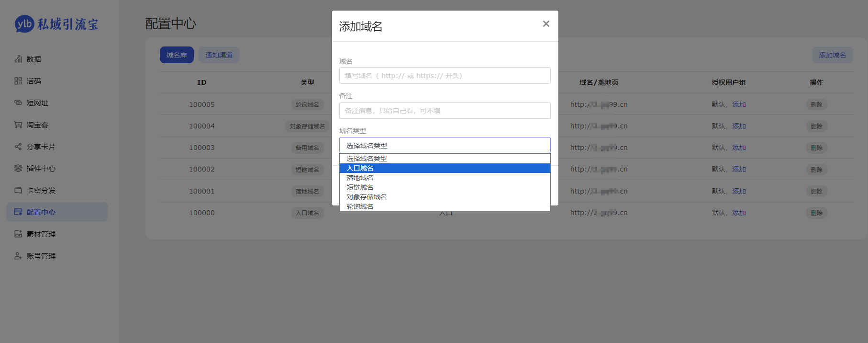Screen dimensions: 868x343
Task: Click the 轮询域名 type badge
Action: pos(307,104)
